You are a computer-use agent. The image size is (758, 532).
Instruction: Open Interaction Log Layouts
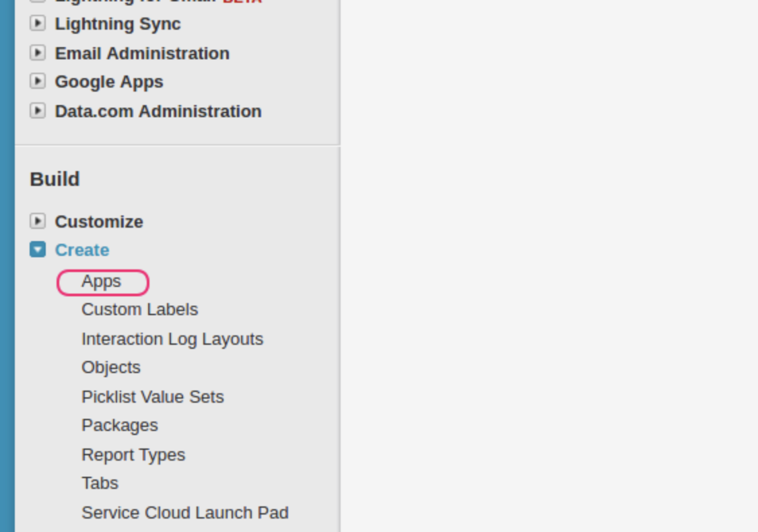point(172,339)
